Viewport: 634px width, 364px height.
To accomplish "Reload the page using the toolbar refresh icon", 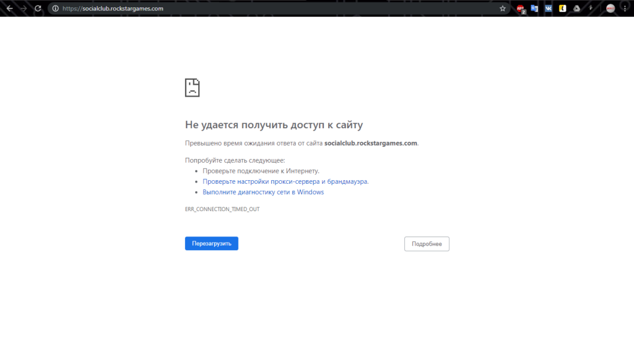I will pyautogui.click(x=38, y=8).
